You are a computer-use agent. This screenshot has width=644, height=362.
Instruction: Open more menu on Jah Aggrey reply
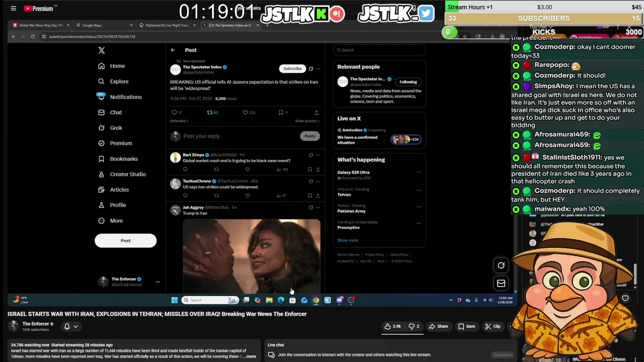(317, 207)
